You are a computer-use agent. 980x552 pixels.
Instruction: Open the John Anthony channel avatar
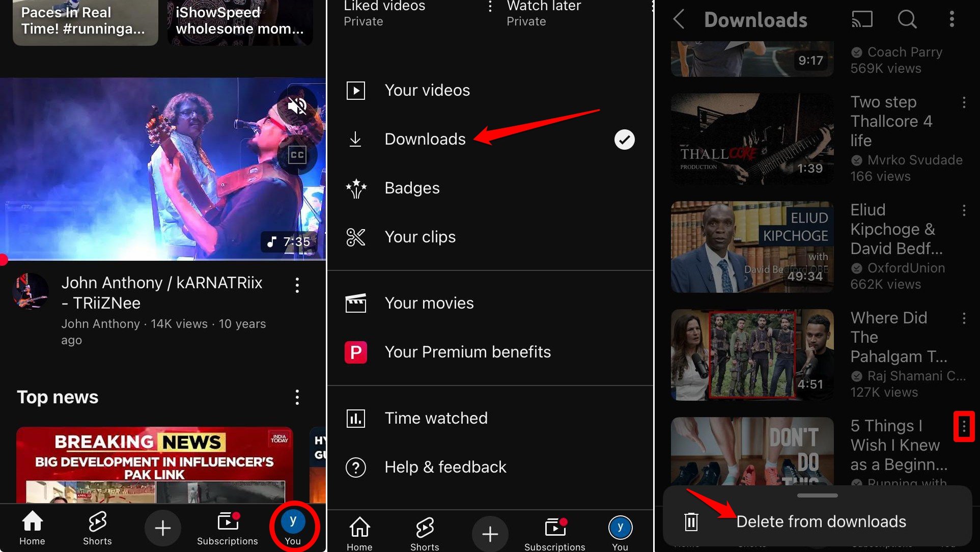(x=30, y=292)
